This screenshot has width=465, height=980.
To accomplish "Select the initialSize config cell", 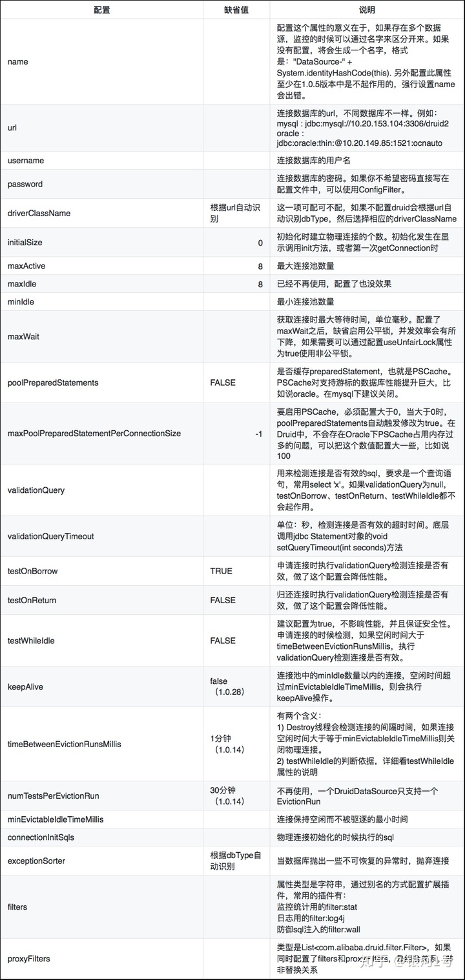I will tap(101, 243).
